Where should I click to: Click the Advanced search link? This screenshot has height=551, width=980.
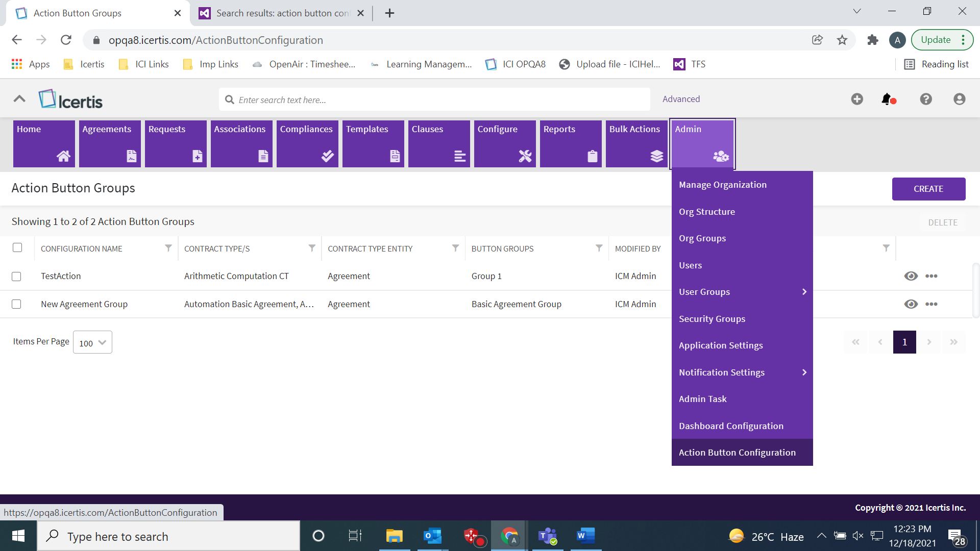[681, 99]
